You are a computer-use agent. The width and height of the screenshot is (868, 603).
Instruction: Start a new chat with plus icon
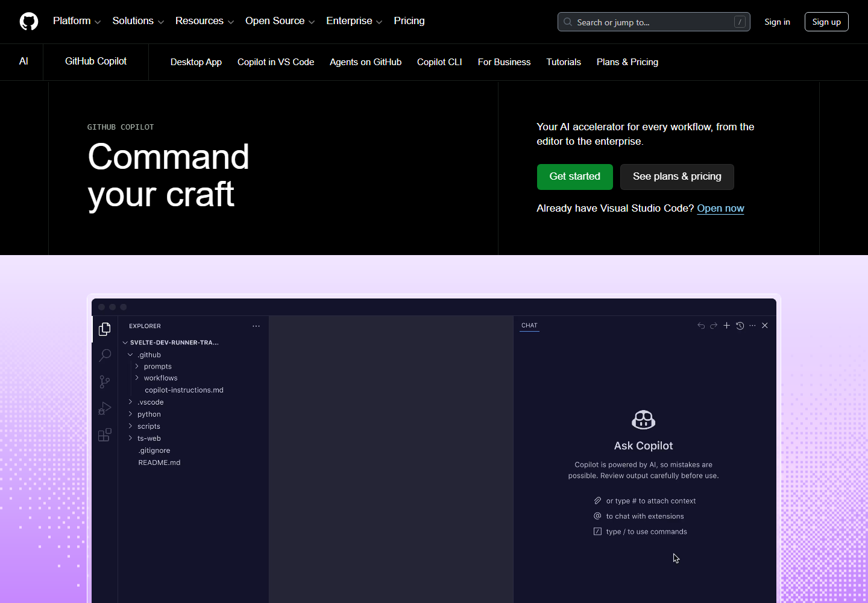click(727, 326)
